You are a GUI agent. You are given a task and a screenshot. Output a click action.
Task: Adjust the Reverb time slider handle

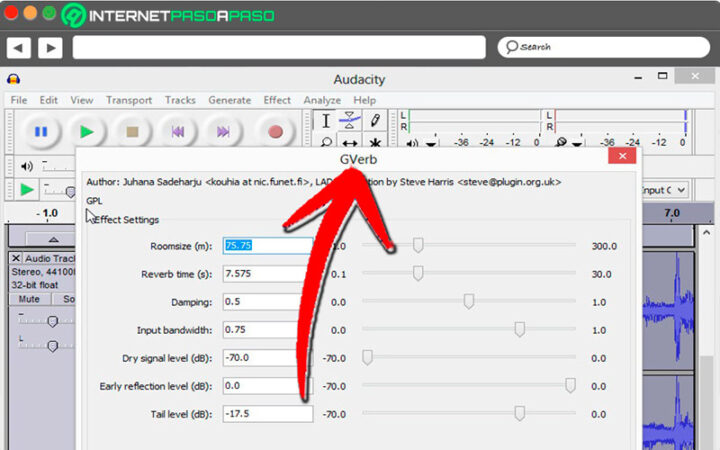click(x=418, y=273)
